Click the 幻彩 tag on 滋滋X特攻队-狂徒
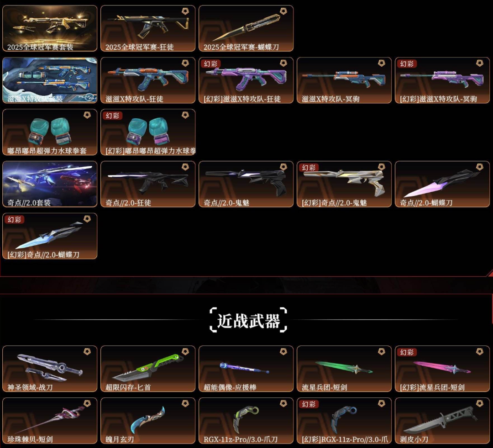This screenshot has width=493, height=448. [x=210, y=64]
